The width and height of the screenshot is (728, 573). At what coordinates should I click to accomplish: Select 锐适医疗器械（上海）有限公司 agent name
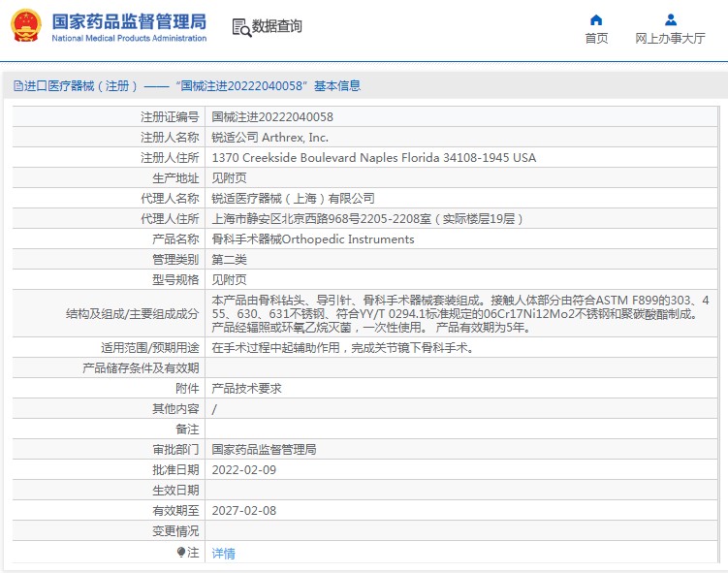click(x=293, y=199)
